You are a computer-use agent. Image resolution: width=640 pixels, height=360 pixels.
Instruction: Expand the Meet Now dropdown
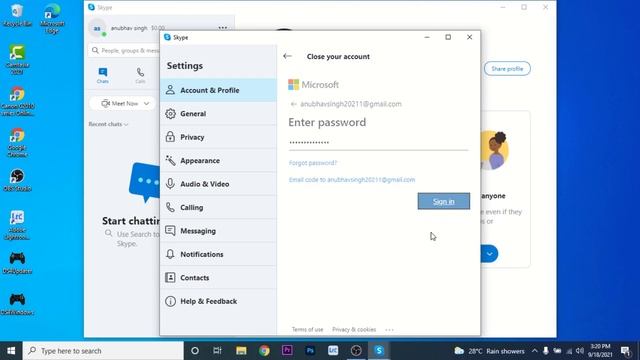pos(146,104)
